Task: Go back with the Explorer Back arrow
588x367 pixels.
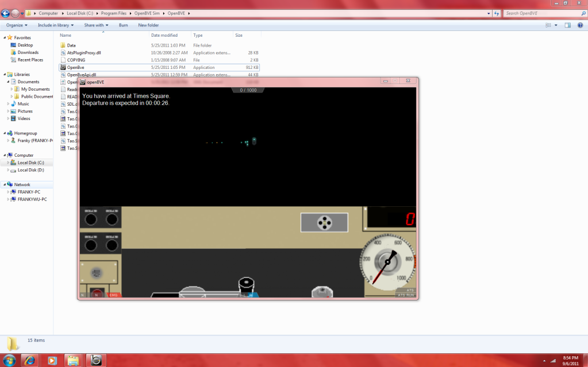Action: [5, 13]
